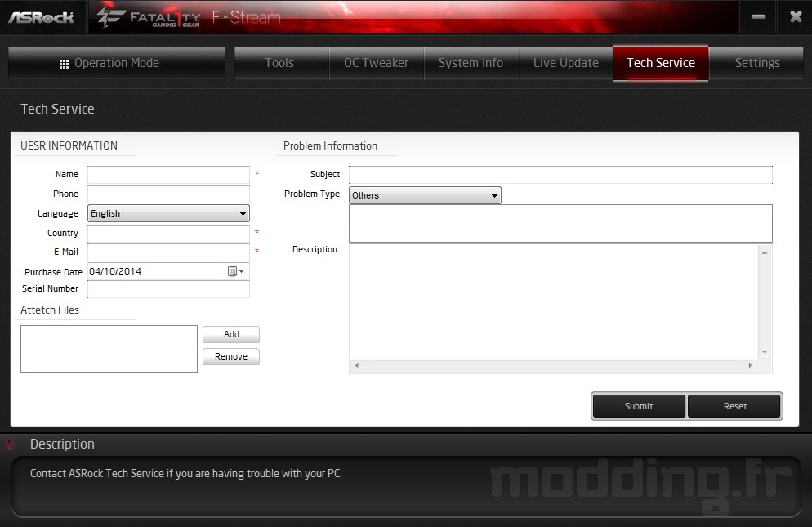Focus the Subject input field
This screenshot has height=527, width=812.
[560, 175]
